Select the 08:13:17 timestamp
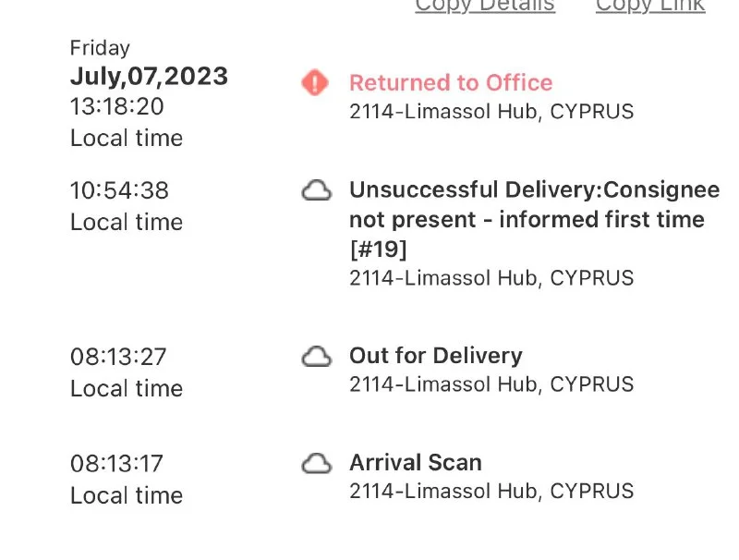The height and width of the screenshot is (560, 739). pyautogui.click(x=119, y=463)
